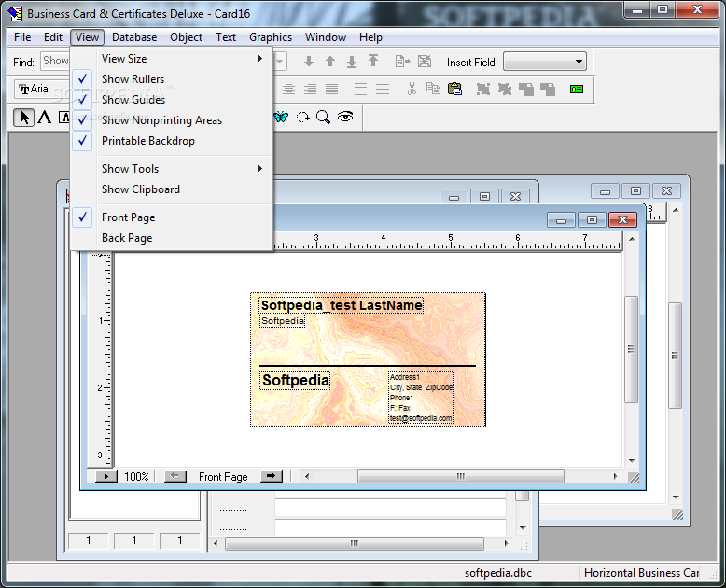
Task: Click the move record up arrow
Action: [x=330, y=61]
